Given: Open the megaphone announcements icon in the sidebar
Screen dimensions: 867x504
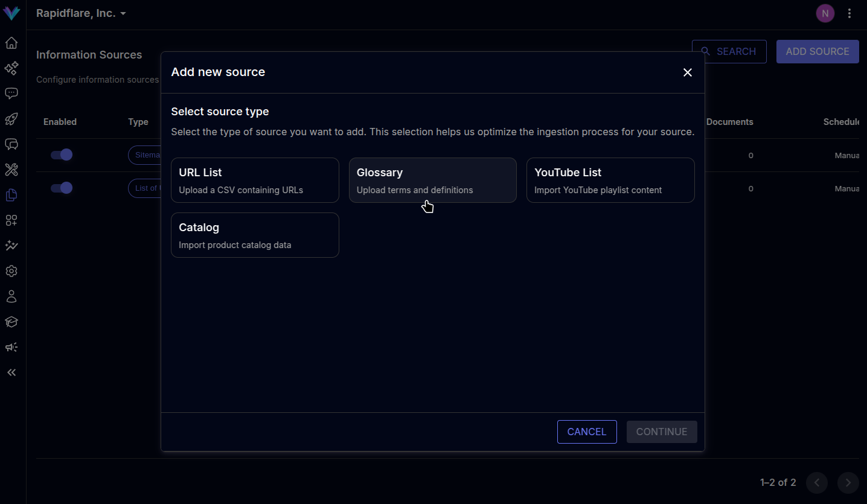Looking at the screenshot, I should pos(11,347).
